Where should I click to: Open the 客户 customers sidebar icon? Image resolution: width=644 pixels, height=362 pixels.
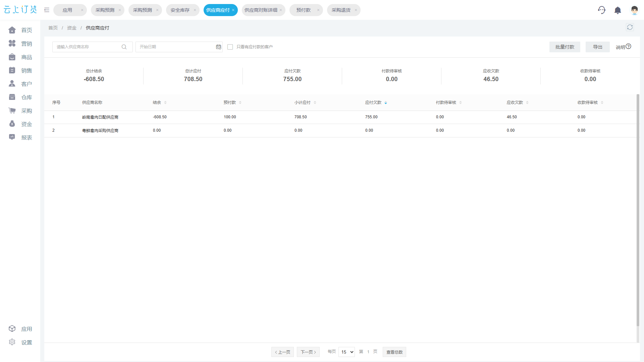[12, 83]
